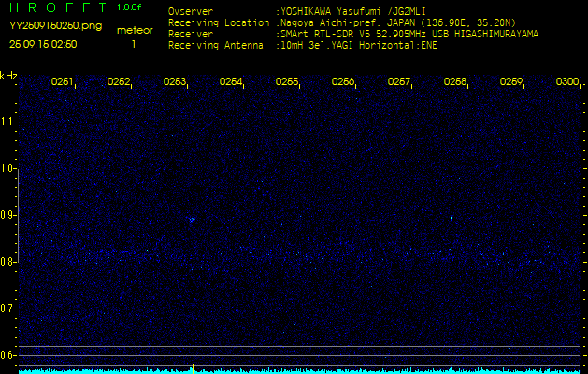Click the 26.09.15 02:50 timestamp

43,43
